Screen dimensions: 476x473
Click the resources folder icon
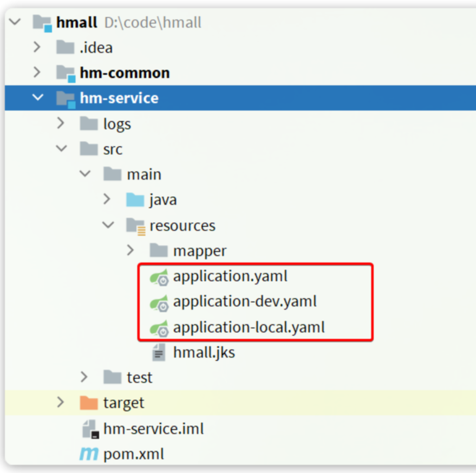pos(135,226)
